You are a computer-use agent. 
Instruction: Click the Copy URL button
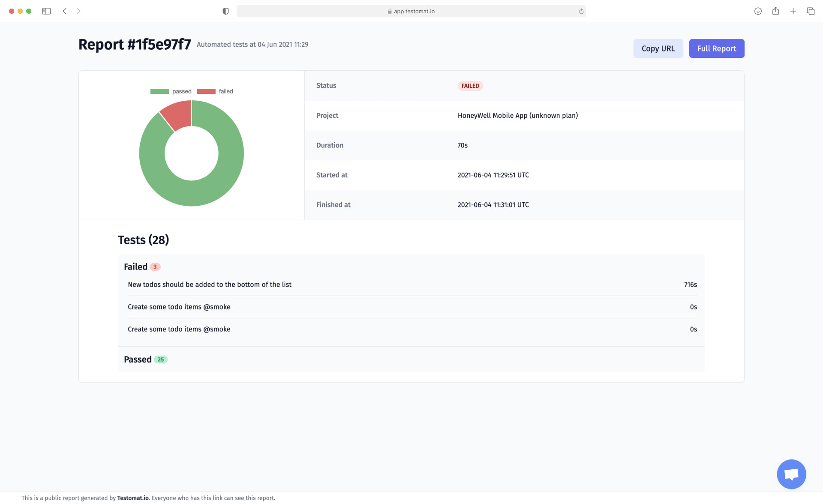[x=658, y=48]
